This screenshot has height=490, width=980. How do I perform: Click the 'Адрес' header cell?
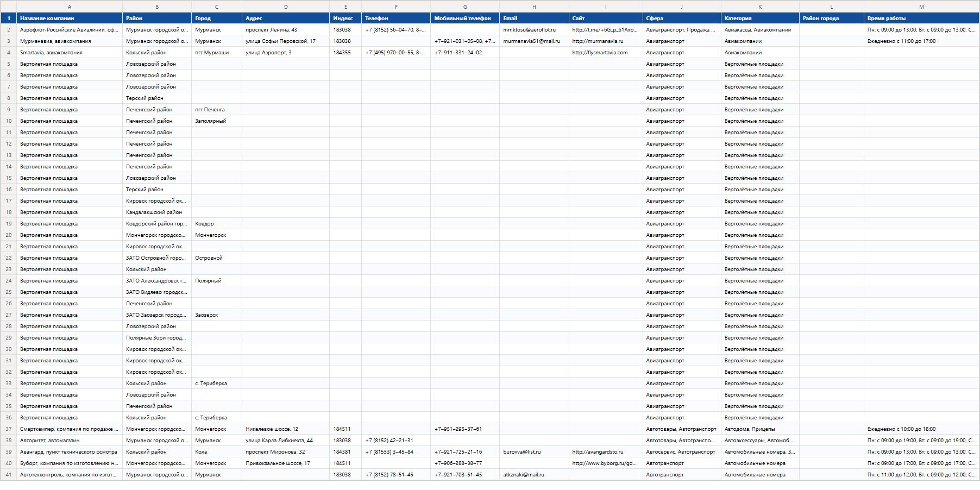point(286,18)
